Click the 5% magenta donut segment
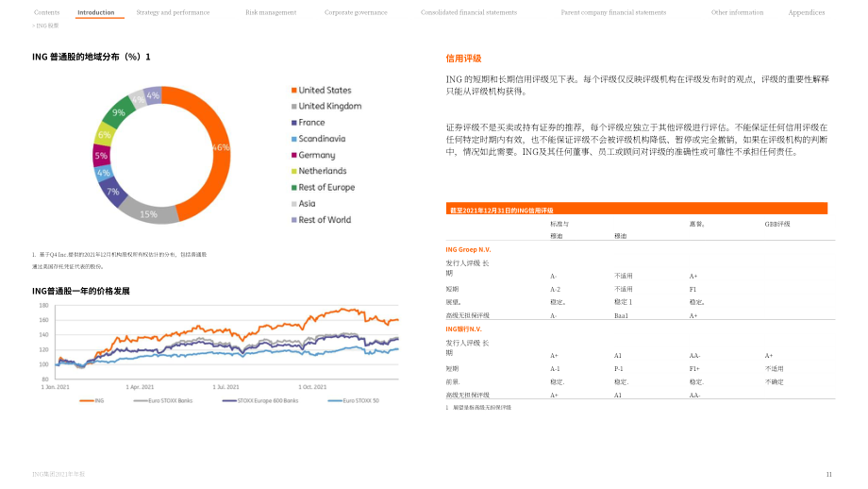The image size is (868, 489). pos(101,156)
